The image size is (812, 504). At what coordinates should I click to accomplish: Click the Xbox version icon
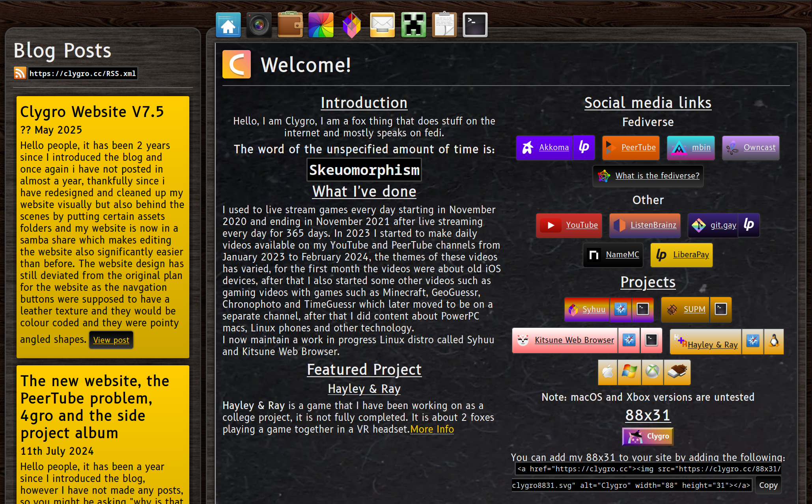click(x=652, y=372)
